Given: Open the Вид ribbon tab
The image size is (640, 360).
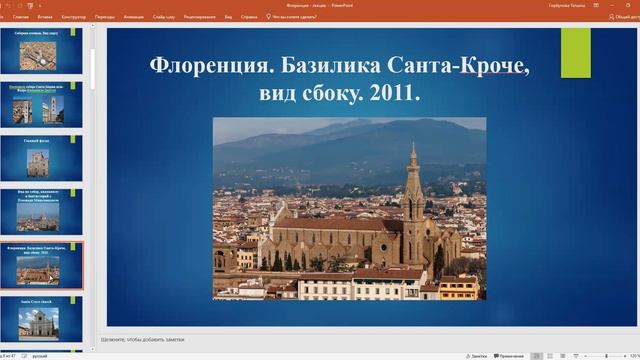Looking at the screenshot, I should 228,17.
